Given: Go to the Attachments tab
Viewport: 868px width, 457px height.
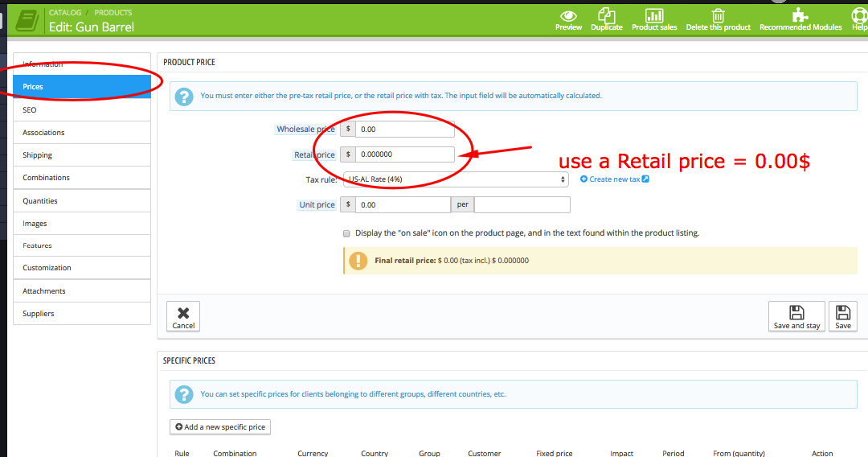Looking at the screenshot, I should click(82, 290).
